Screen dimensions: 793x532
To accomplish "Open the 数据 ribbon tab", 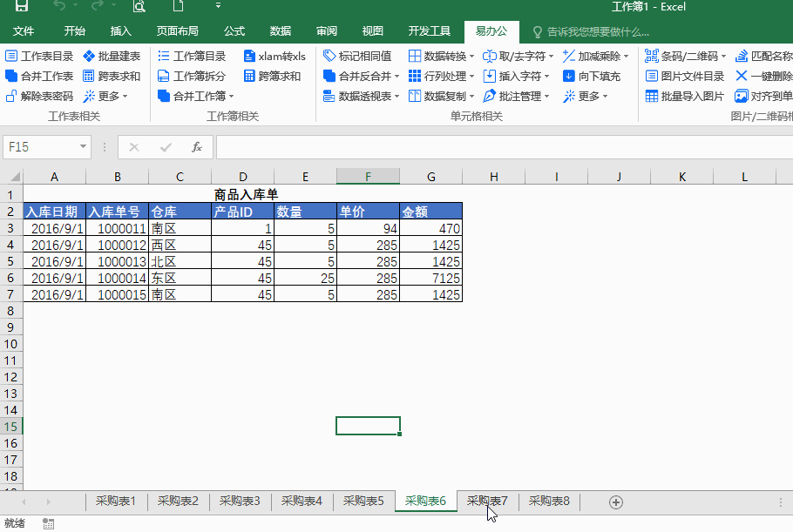I will (x=281, y=31).
